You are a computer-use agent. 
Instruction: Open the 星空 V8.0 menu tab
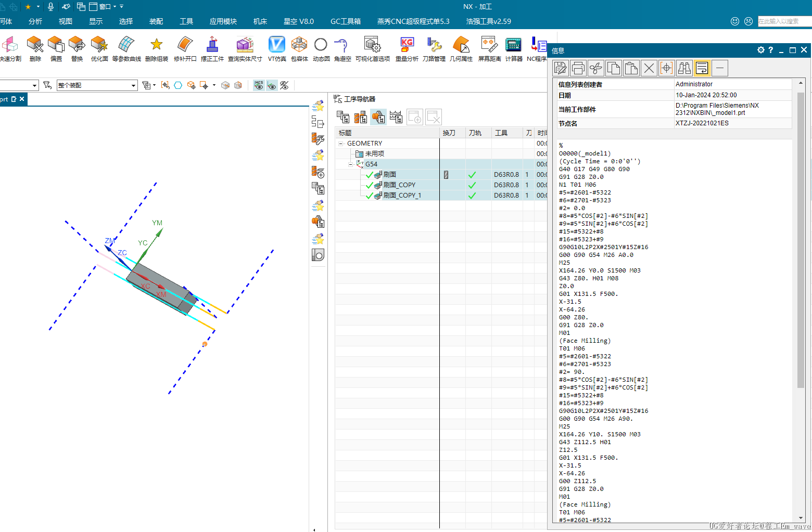coord(299,21)
